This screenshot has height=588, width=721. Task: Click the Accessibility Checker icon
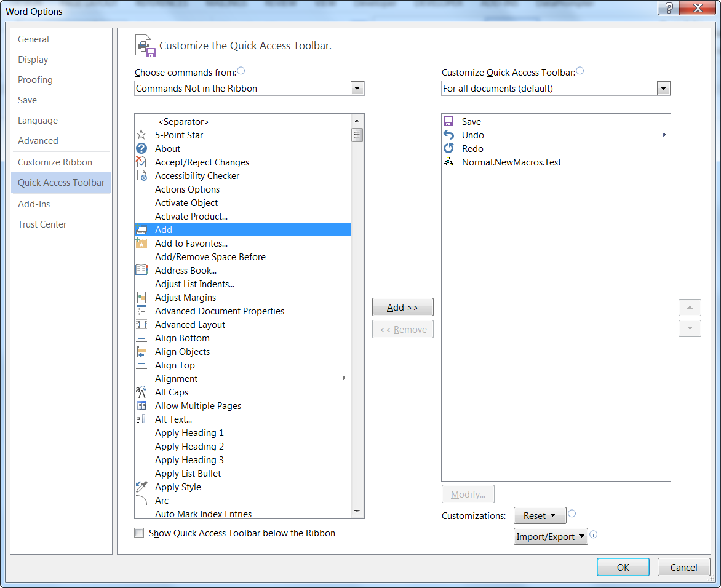[141, 176]
